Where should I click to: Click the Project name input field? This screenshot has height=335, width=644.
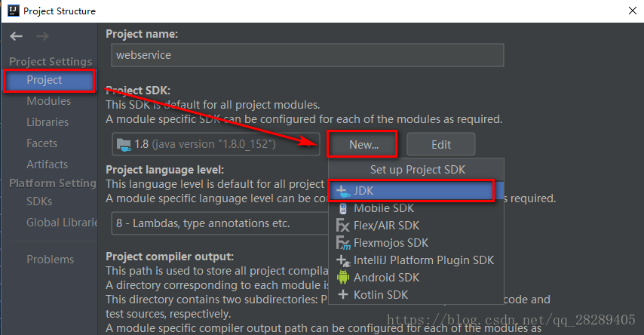coord(307,55)
